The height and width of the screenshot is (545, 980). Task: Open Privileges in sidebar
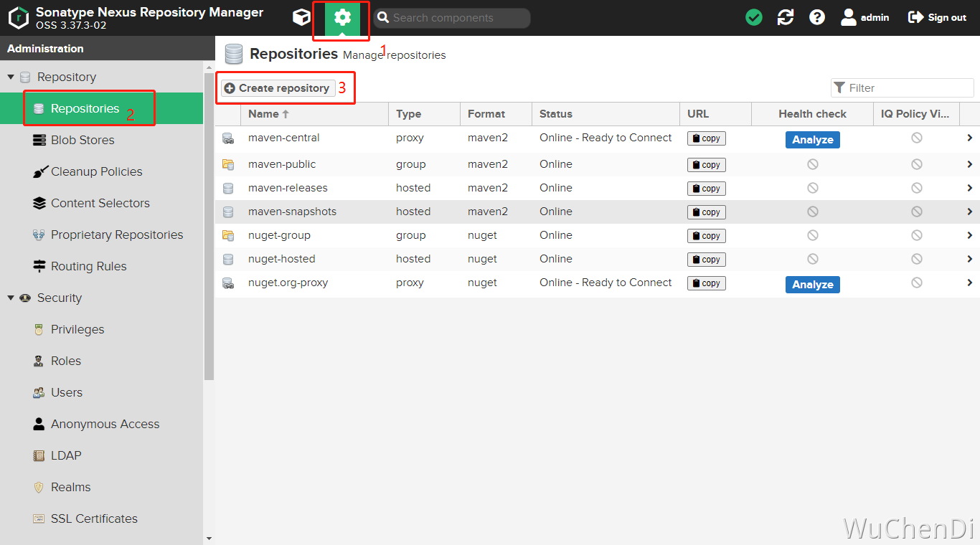[x=102, y=329]
